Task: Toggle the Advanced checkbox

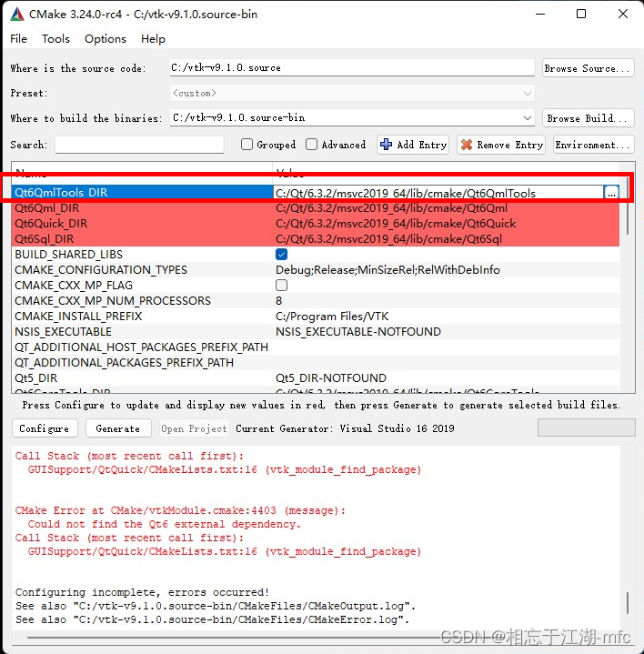Action: coord(311,145)
